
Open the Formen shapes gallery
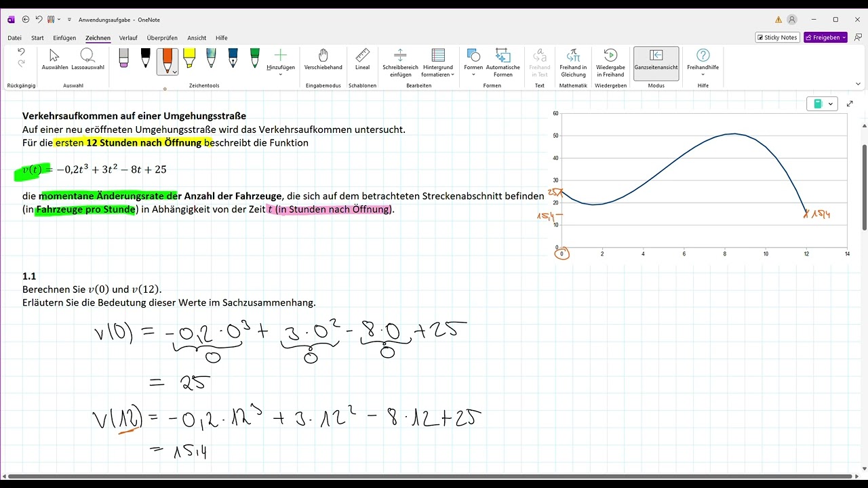tap(473, 62)
